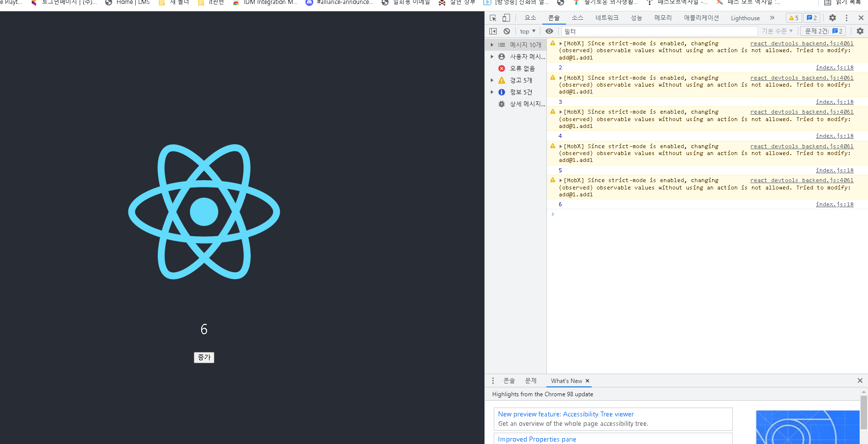Click the 문제 2건 issues button
The width and height of the screenshot is (868, 444).
[823, 31]
